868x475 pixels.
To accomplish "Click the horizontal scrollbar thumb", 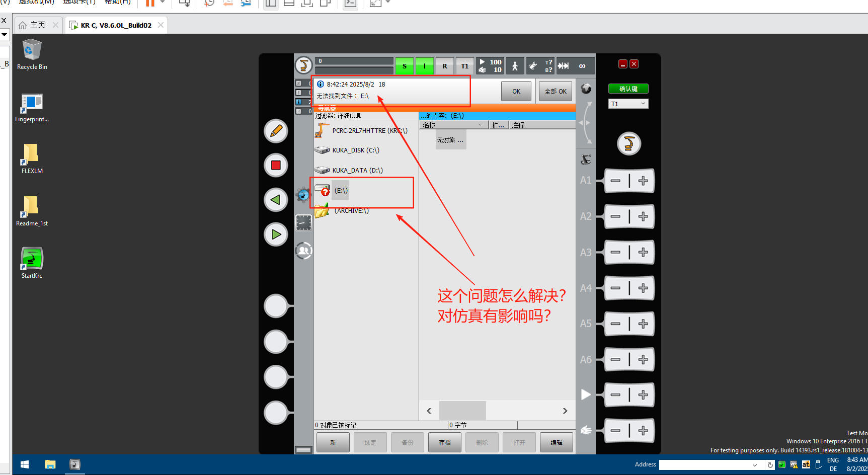I will pyautogui.click(x=462, y=411).
